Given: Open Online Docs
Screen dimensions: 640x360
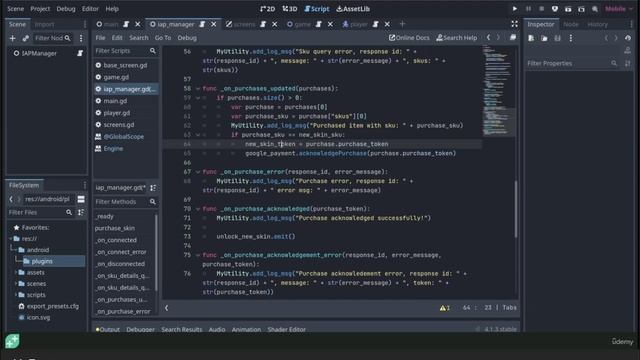Looking at the screenshot, I should click(x=409, y=38).
